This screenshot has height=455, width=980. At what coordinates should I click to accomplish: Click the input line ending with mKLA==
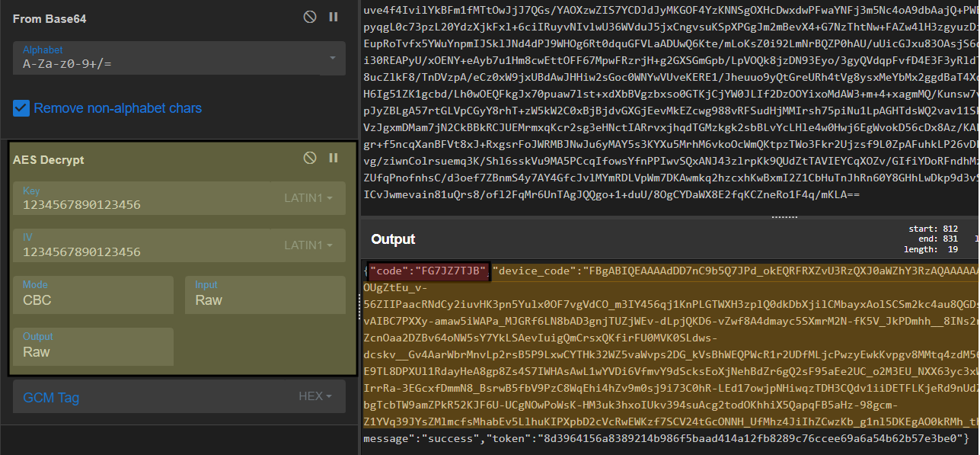[611, 195]
